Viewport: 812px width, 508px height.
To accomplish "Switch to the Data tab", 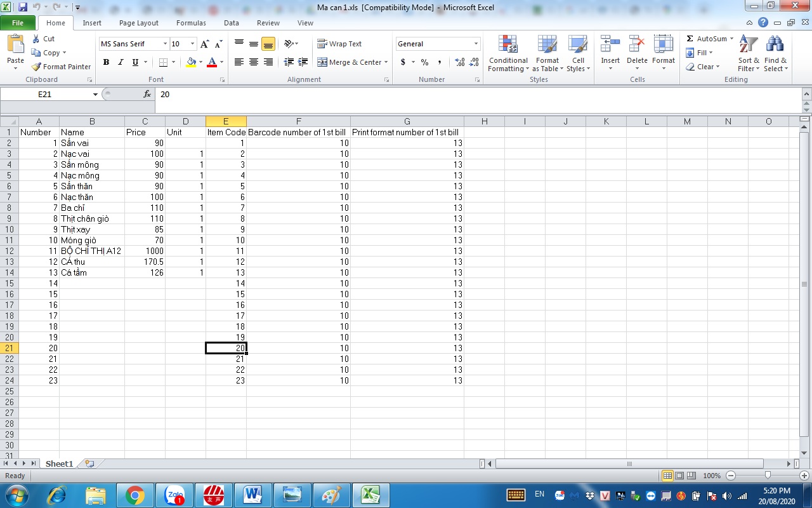I will coord(232,23).
